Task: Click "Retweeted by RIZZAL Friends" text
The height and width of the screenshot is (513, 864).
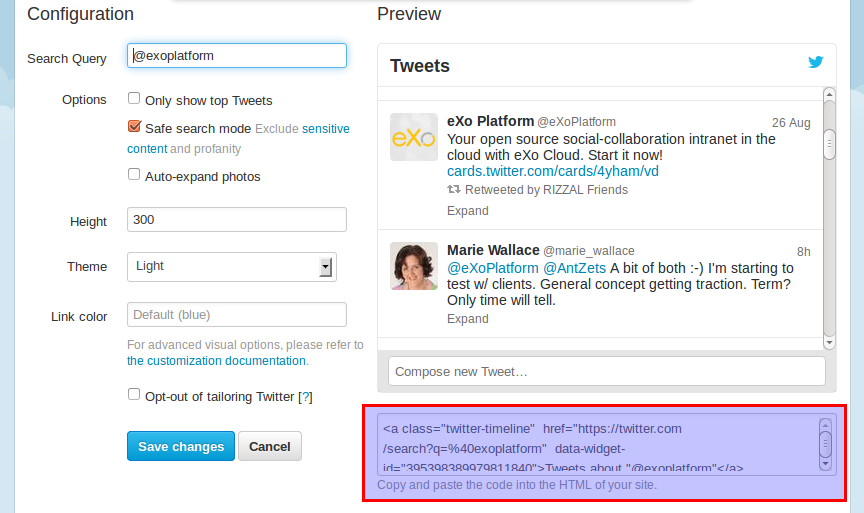Action: [x=546, y=190]
